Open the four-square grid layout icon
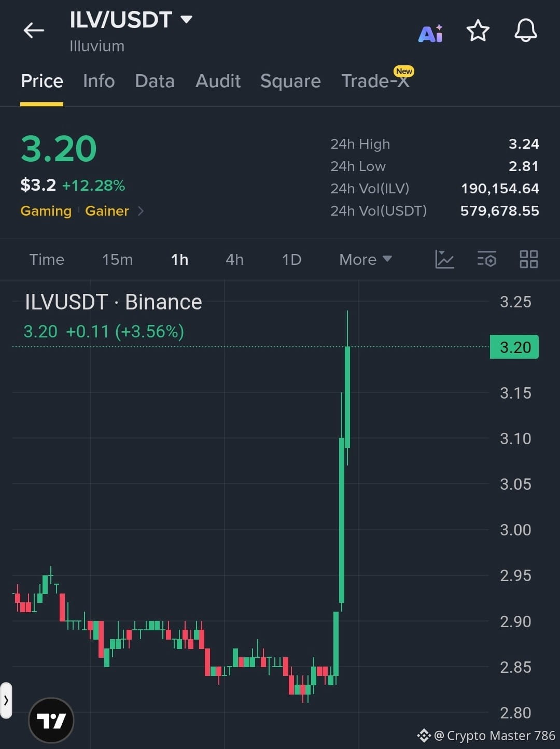The width and height of the screenshot is (560, 749). (528, 259)
